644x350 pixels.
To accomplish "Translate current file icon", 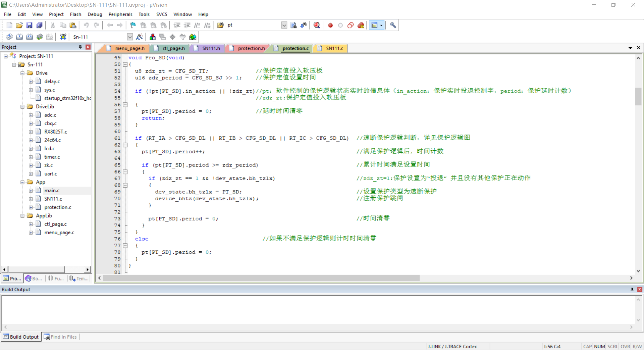I will pyautogui.click(x=9, y=37).
